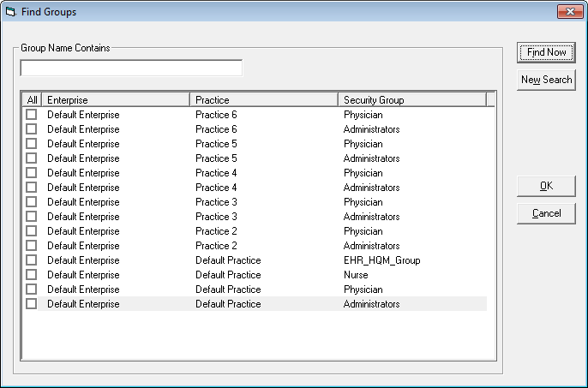Enable the EHR_HQM_Group row checkbox

pyautogui.click(x=32, y=260)
